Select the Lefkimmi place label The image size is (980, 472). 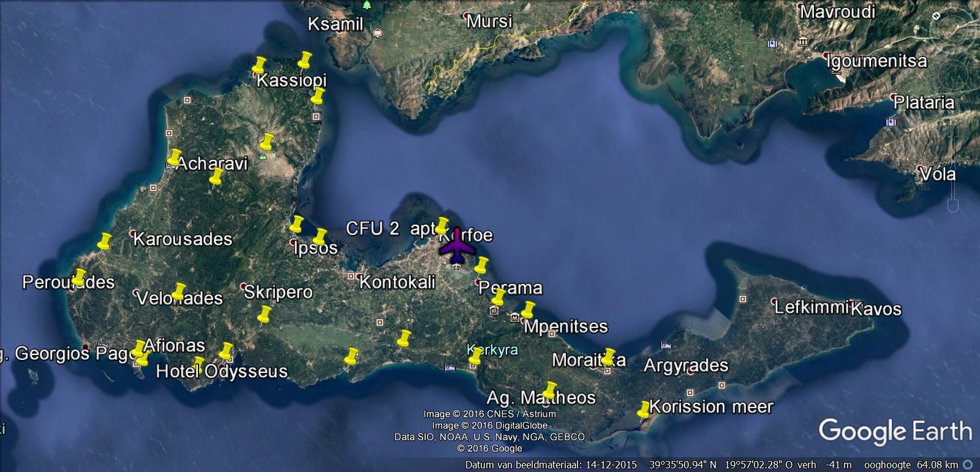(811, 307)
